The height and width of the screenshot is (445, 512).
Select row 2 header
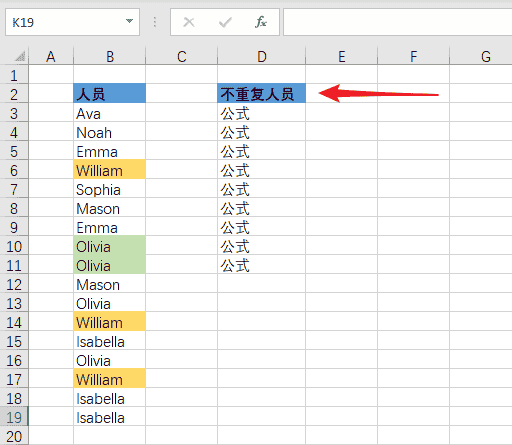tap(14, 94)
